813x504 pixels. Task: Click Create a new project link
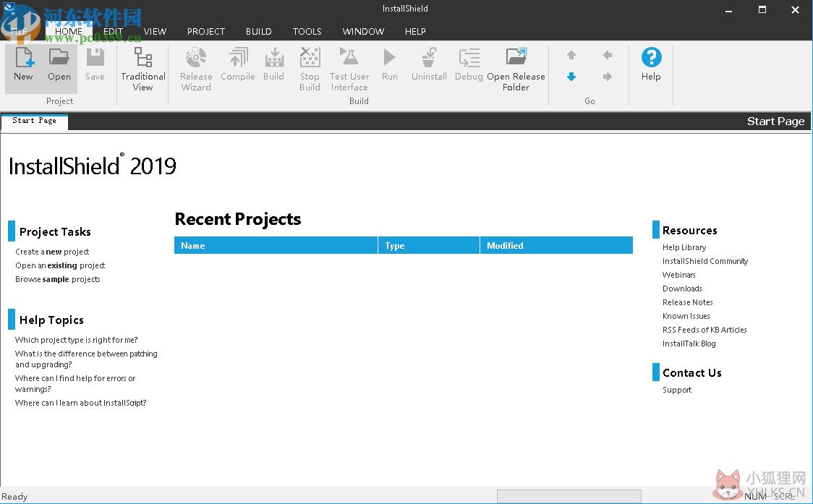pos(52,252)
